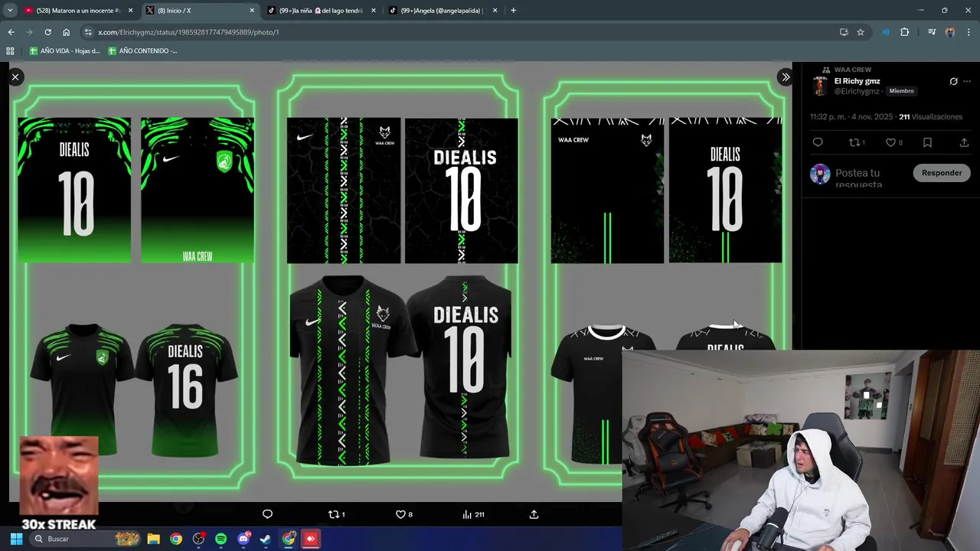Open the WAA CREW community link
Viewport: 980px width, 551px height.
point(852,70)
